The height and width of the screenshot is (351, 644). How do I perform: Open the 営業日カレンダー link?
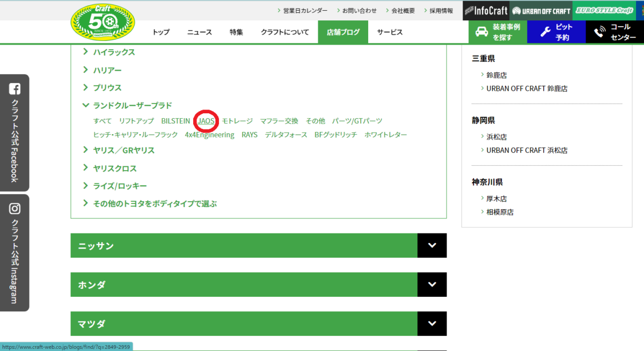[x=305, y=10]
